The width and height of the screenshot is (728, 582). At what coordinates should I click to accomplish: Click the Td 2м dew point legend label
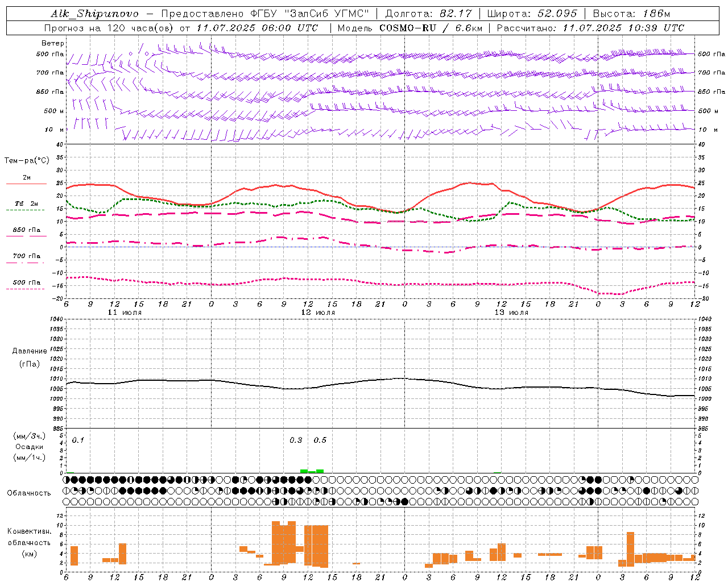pos(27,203)
